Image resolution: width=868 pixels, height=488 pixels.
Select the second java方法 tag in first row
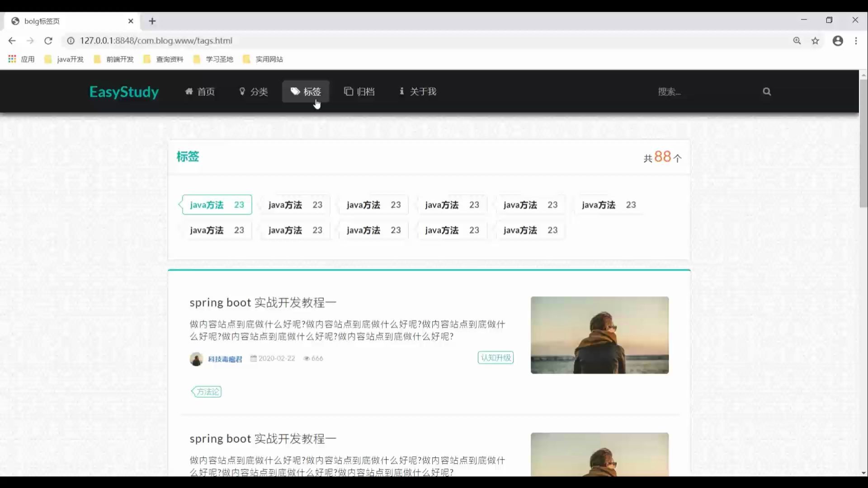(x=295, y=205)
